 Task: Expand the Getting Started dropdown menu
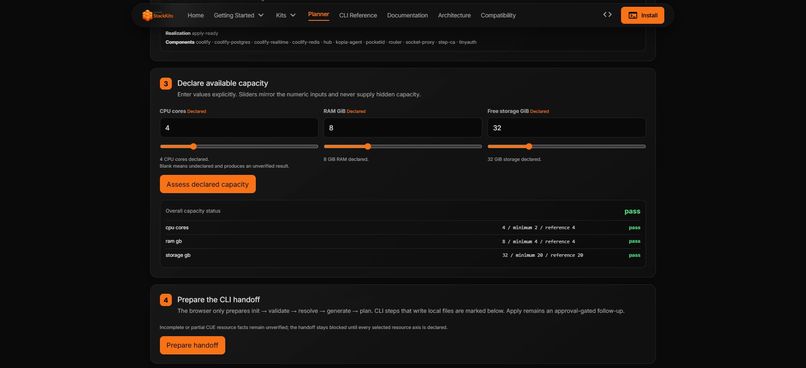(x=239, y=15)
